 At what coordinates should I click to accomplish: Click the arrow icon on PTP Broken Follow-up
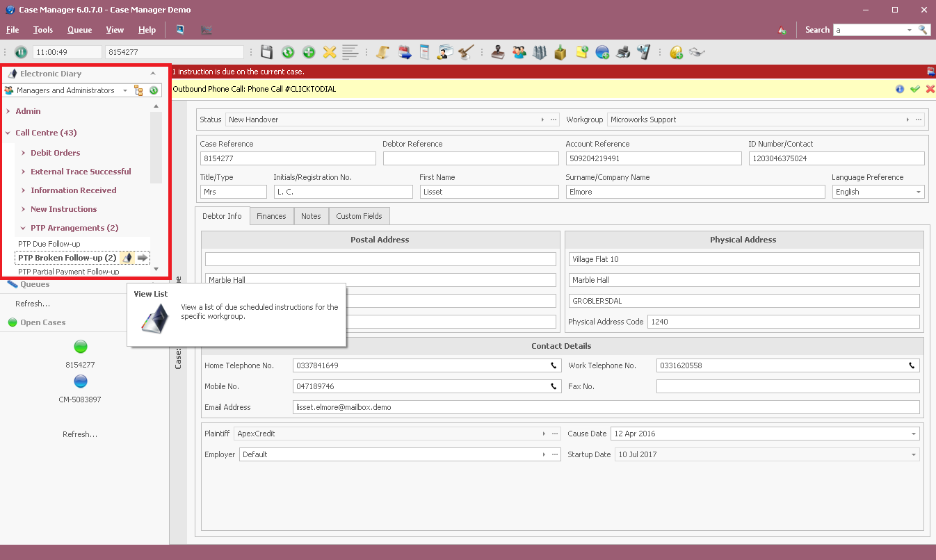pos(143,258)
